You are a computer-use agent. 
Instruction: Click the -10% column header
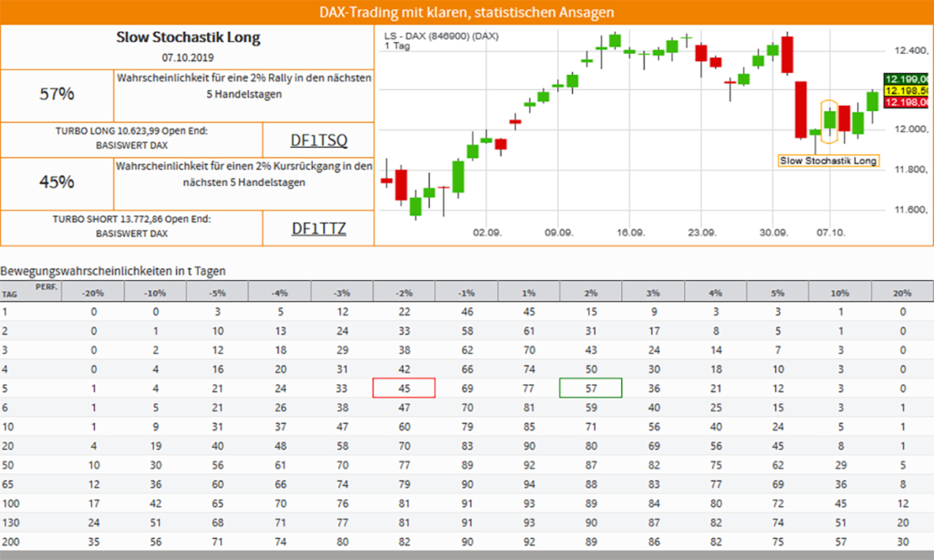point(155,293)
